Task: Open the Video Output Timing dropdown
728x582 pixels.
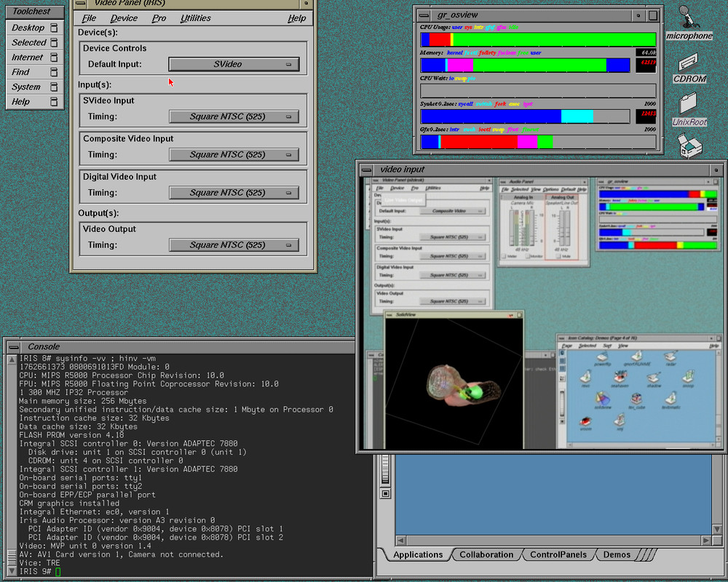Action: [x=233, y=244]
